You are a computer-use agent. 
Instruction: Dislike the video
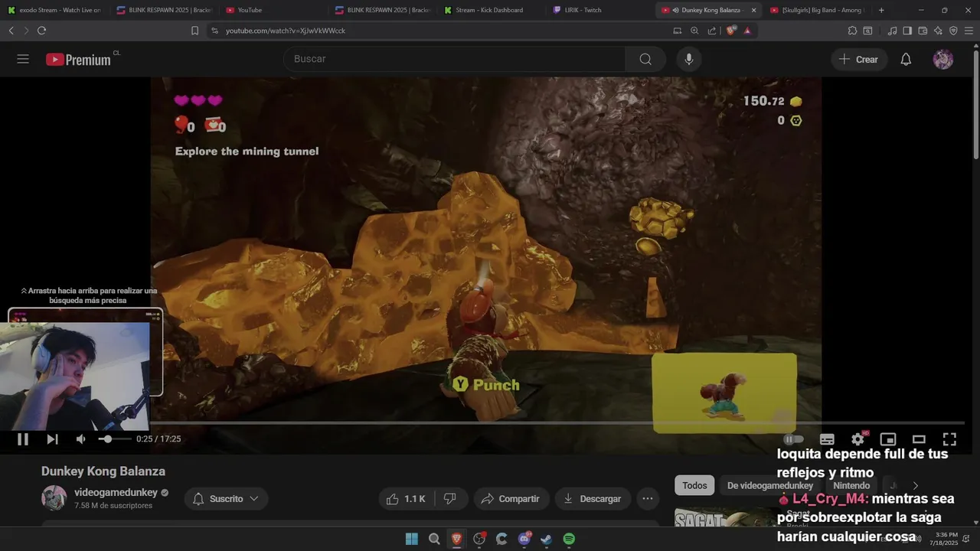click(450, 499)
